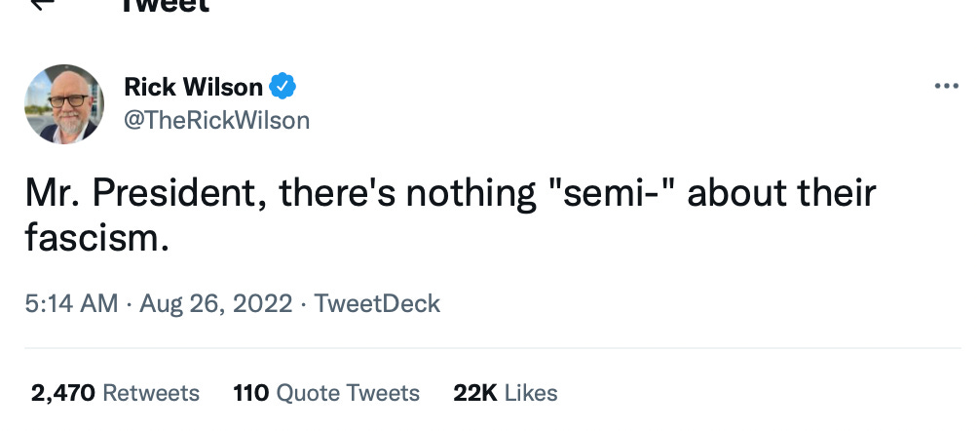Show the Likes label link
This screenshot has height=431, width=980.
(x=531, y=393)
